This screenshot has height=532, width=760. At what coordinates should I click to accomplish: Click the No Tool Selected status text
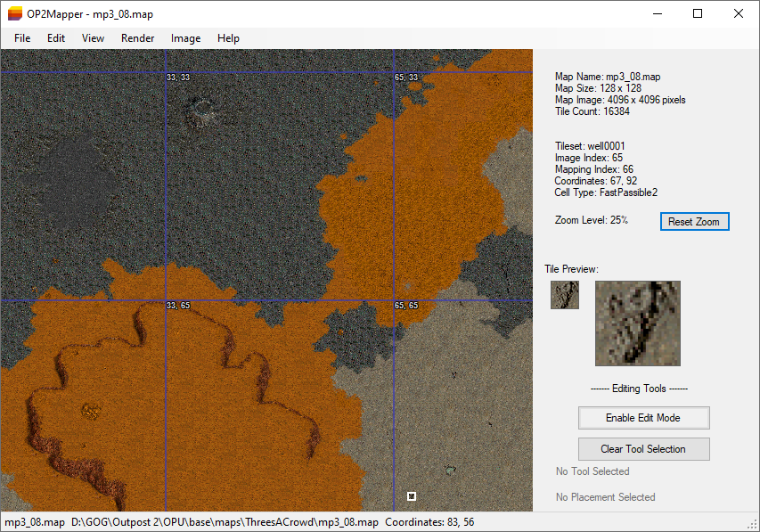(x=592, y=471)
